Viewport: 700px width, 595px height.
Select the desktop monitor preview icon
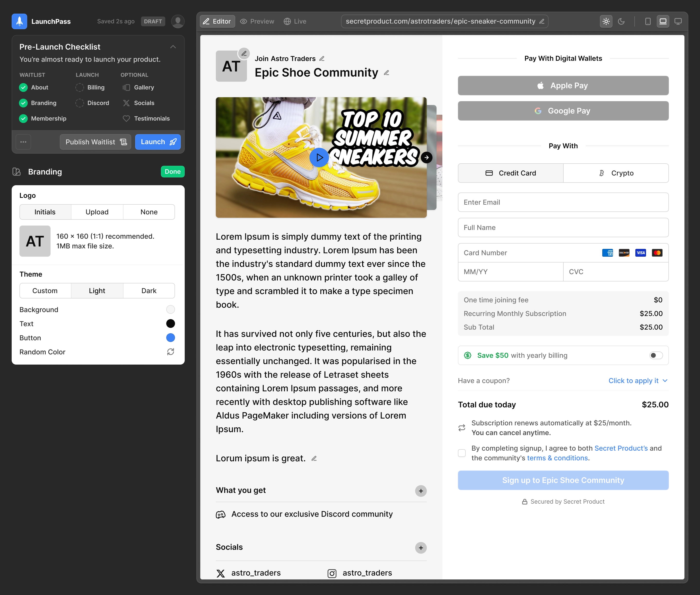pos(678,21)
